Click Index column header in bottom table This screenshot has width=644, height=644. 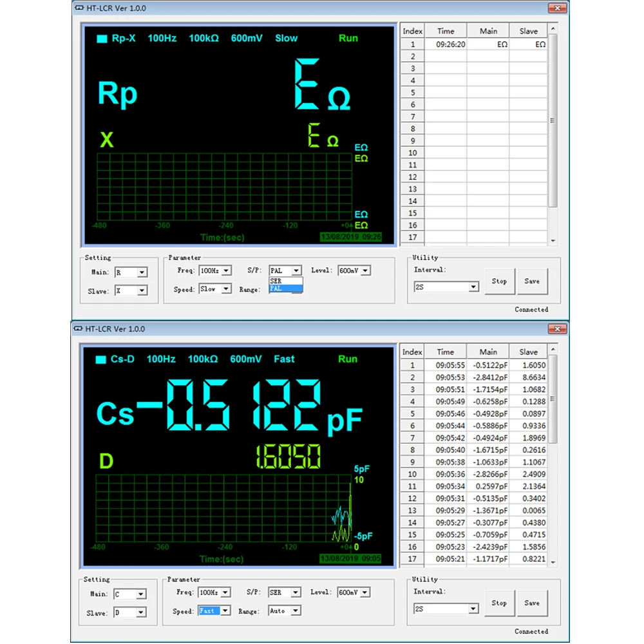click(412, 352)
